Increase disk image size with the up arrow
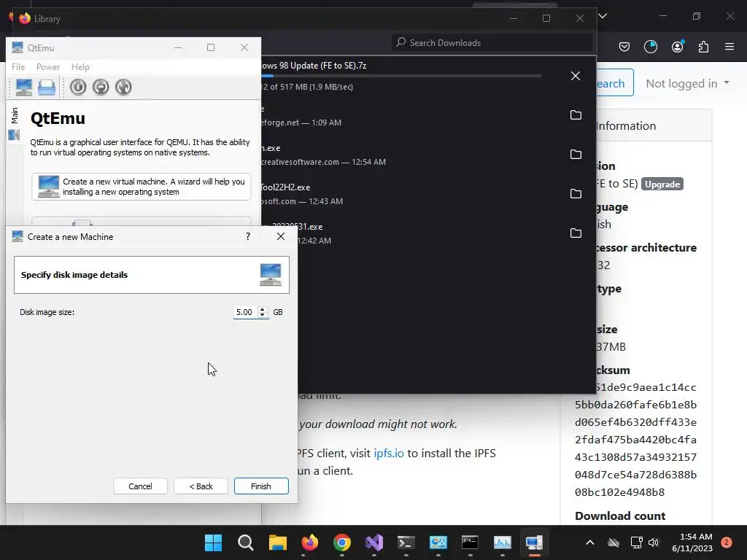 [x=262, y=309]
